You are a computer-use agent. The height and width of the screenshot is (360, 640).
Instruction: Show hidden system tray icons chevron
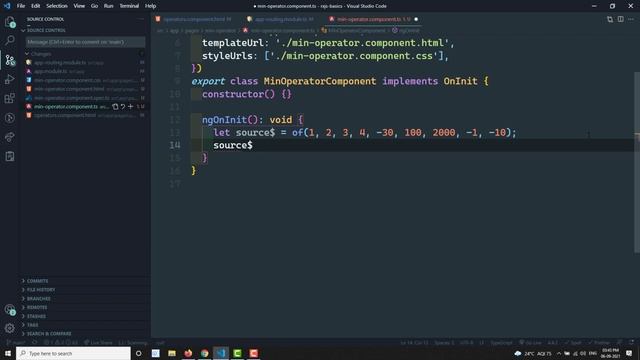(x=559, y=353)
